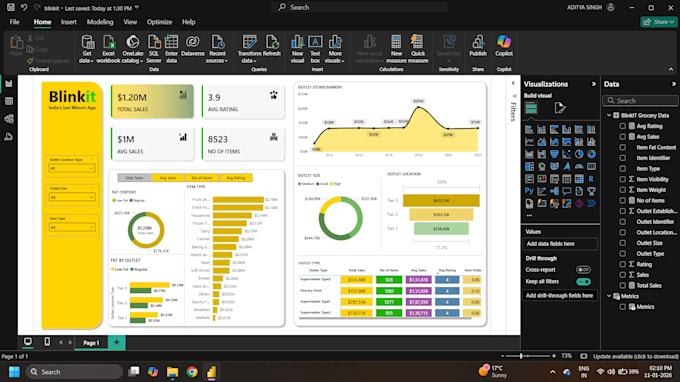Viewport: 680px width, 382px height.
Task: Save the report from title bar
Action: [11, 7]
